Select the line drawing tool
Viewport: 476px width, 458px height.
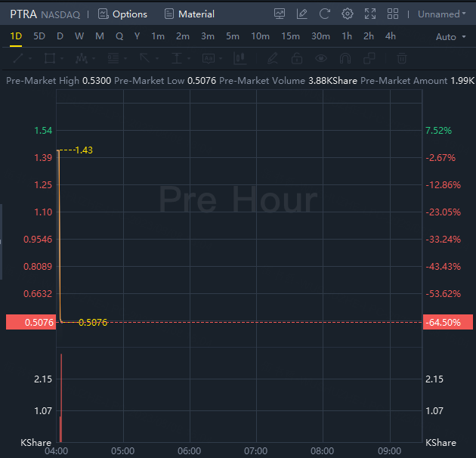(18, 58)
